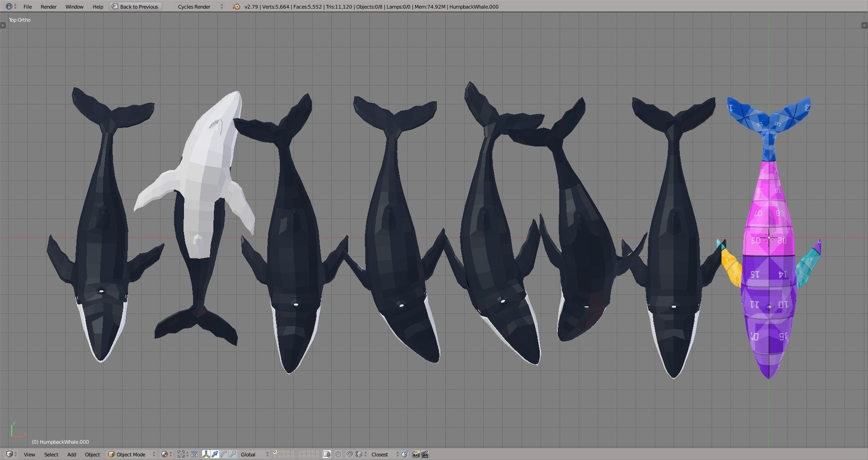
Task: Open the Info editor type selector icon
Action: coord(11,6)
